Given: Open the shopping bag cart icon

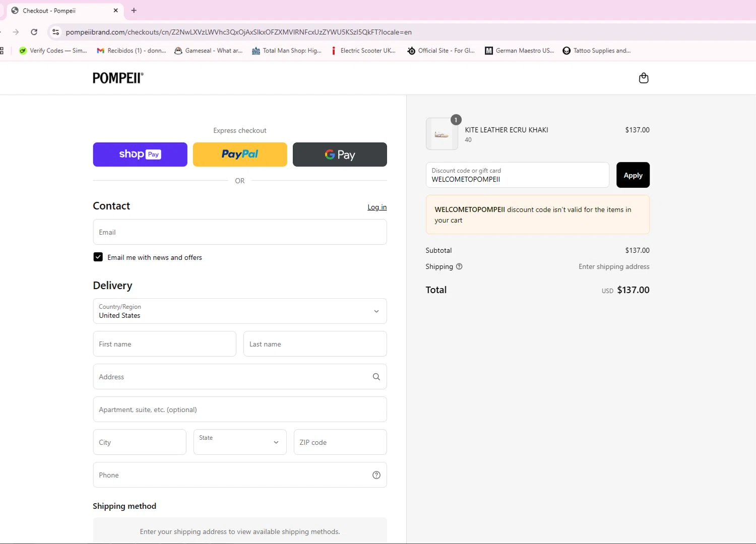Looking at the screenshot, I should pos(643,78).
